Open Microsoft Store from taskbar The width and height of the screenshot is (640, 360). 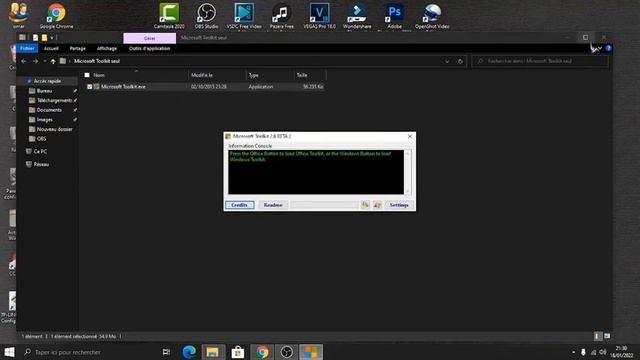point(238,352)
